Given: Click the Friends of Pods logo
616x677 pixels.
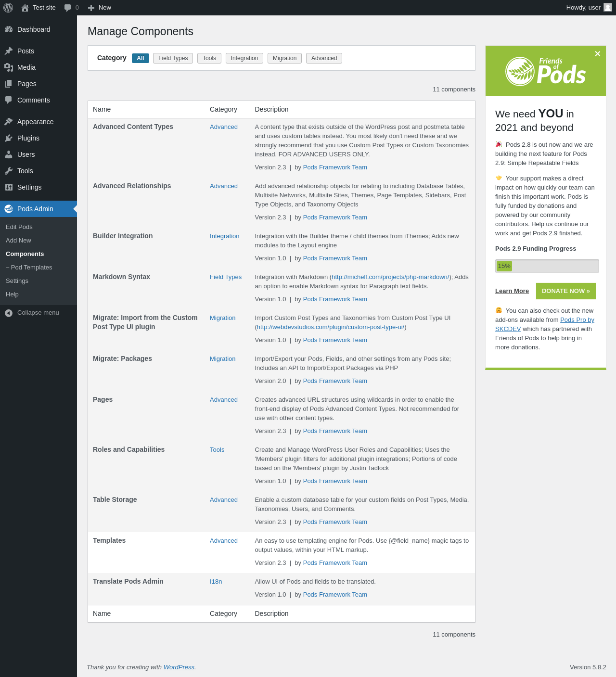Looking at the screenshot, I should (546, 71).
